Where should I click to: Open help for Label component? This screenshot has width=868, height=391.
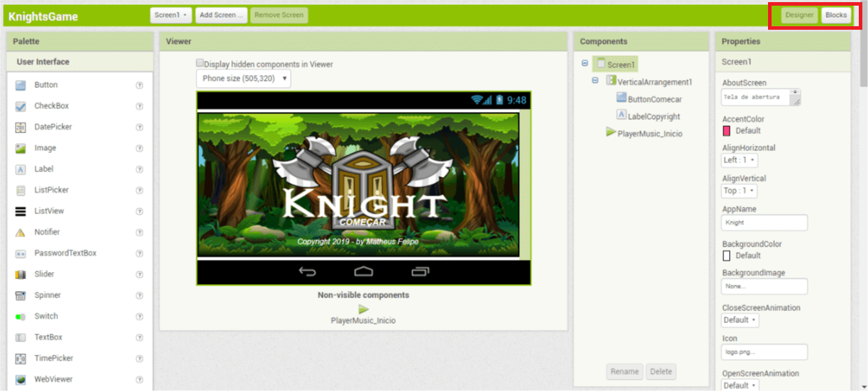(139, 169)
